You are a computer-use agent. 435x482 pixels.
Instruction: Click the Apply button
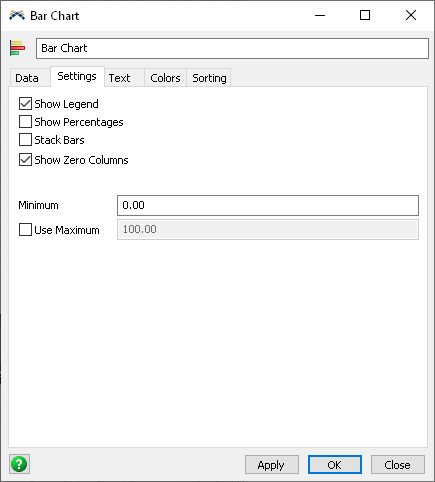(x=272, y=465)
